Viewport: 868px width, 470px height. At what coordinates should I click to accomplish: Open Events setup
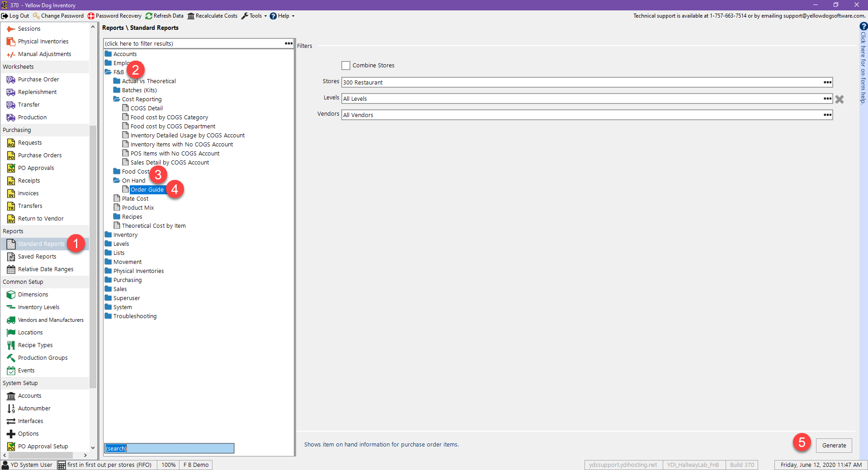point(26,370)
